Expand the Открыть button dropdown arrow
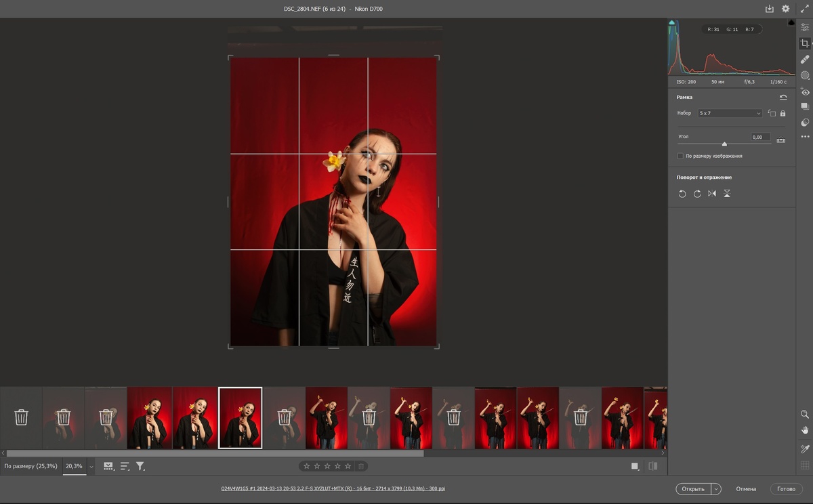Screen dimensions: 813x504 coord(716,488)
